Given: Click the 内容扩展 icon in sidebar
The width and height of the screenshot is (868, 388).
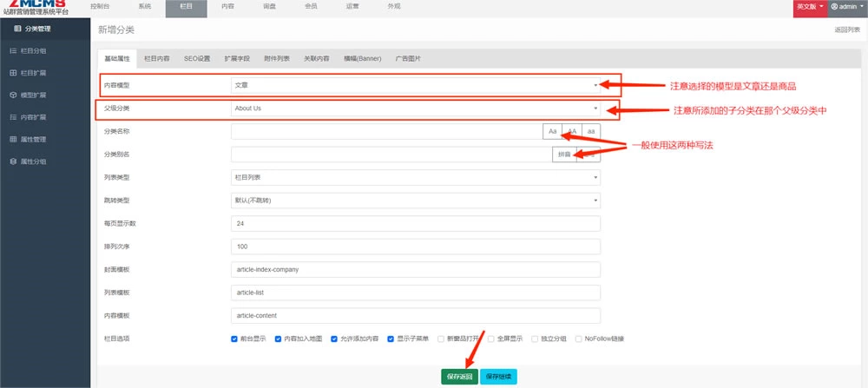Looking at the screenshot, I should point(13,117).
